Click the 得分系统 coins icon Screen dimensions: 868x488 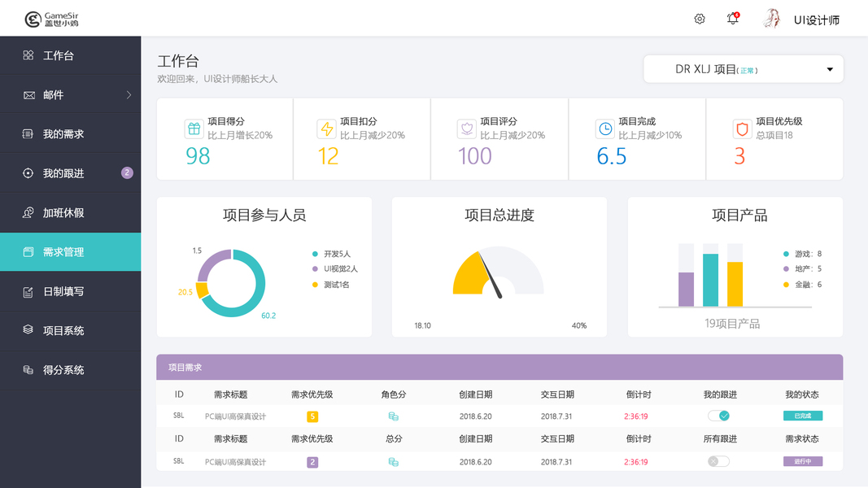click(x=28, y=369)
